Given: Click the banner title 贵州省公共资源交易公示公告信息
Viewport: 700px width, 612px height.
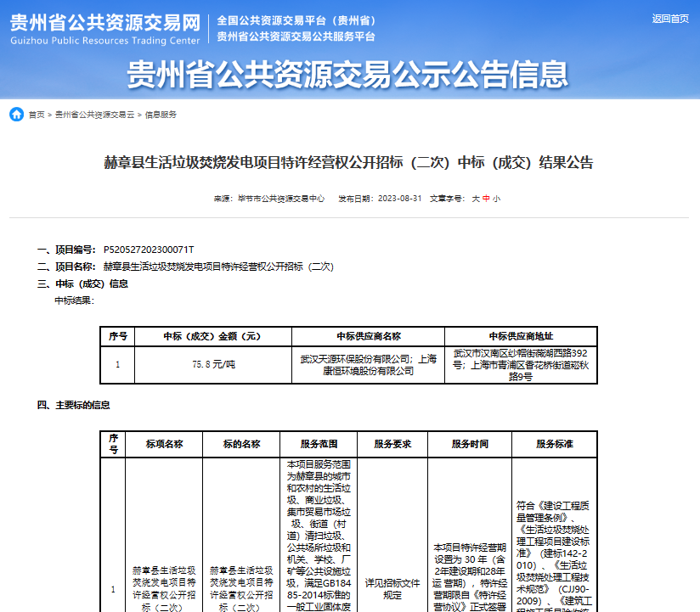Looking at the screenshot, I should coord(347,74).
